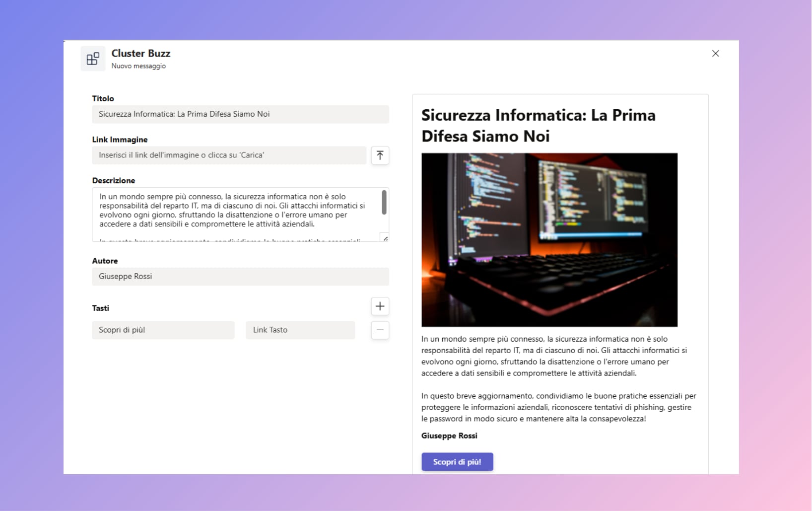Image resolution: width=812 pixels, height=511 pixels.
Task: Click into the Link Immagine field
Action: pos(229,155)
